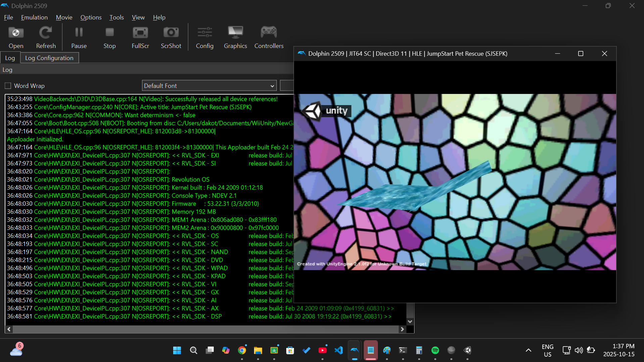Open the weather widget on the taskbar

[16, 350]
